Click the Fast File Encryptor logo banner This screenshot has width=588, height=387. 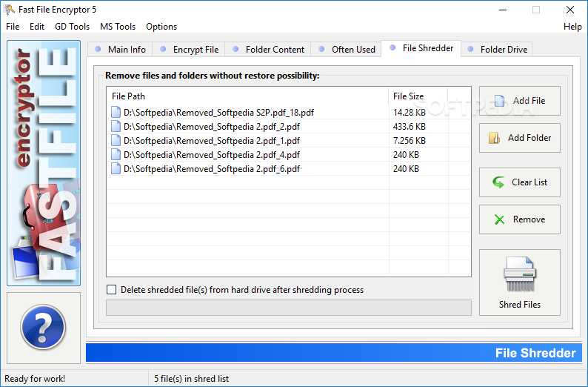pos(44,163)
